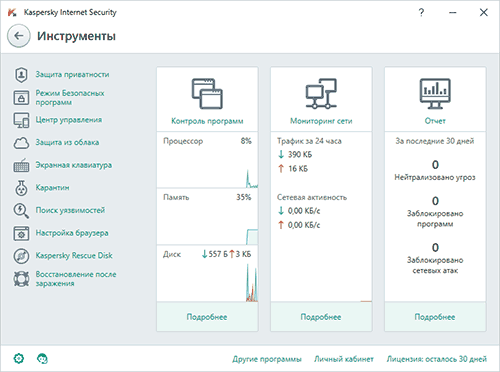Click the Management Center devices icon
The width and height of the screenshot is (500, 372).
(x=21, y=120)
